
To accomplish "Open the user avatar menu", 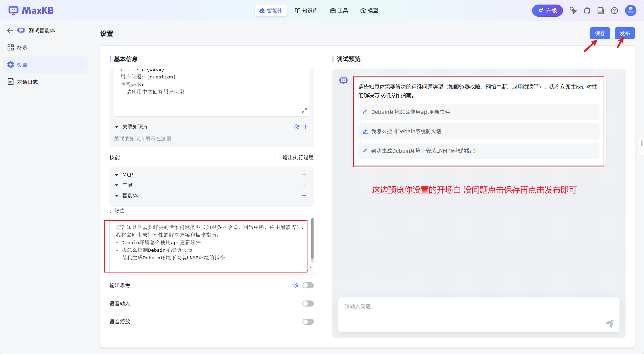I will [x=630, y=11].
